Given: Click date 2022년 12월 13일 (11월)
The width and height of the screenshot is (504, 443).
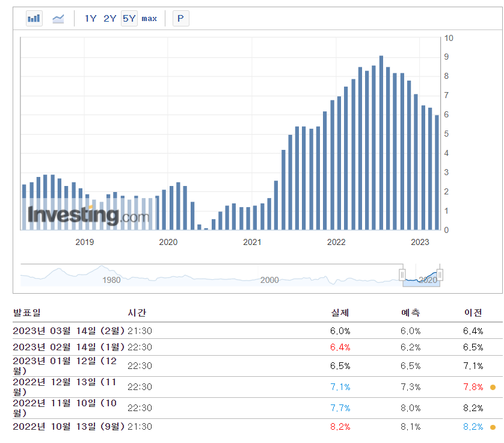Looking at the screenshot, I should pyautogui.click(x=65, y=387).
